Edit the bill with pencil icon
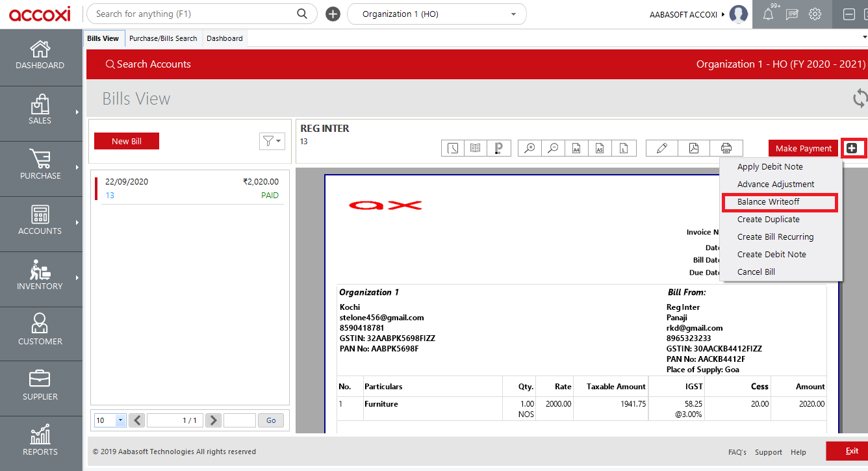868x471 pixels. click(x=662, y=148)
